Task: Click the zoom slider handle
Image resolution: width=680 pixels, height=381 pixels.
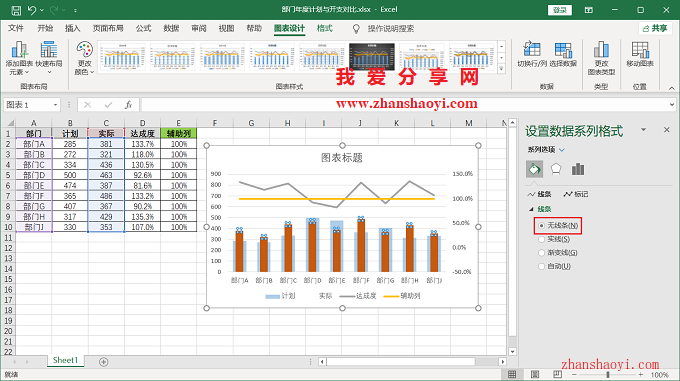Action: [608, 374]
